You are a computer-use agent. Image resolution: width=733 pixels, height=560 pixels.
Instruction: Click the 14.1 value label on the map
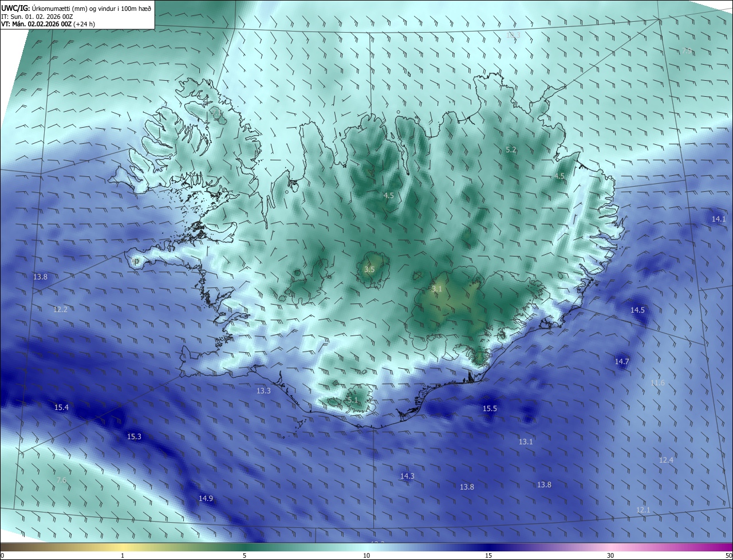(x=719, y=219)
